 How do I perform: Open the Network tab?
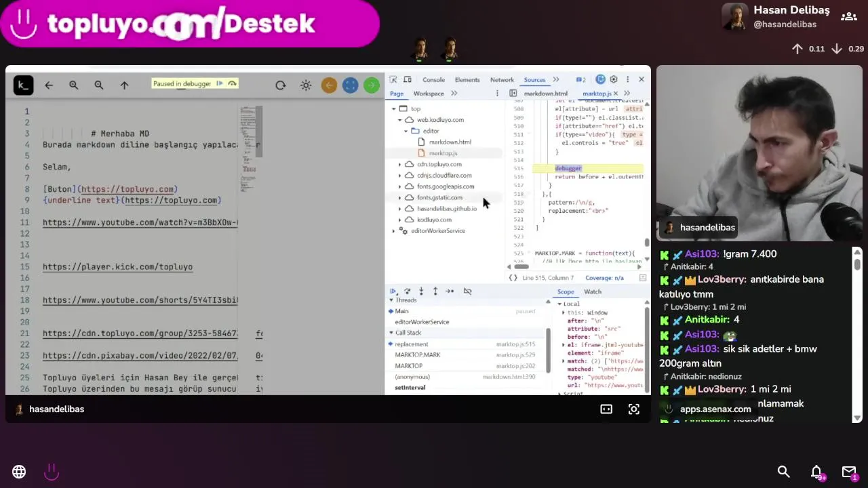(x=502, y=80)
